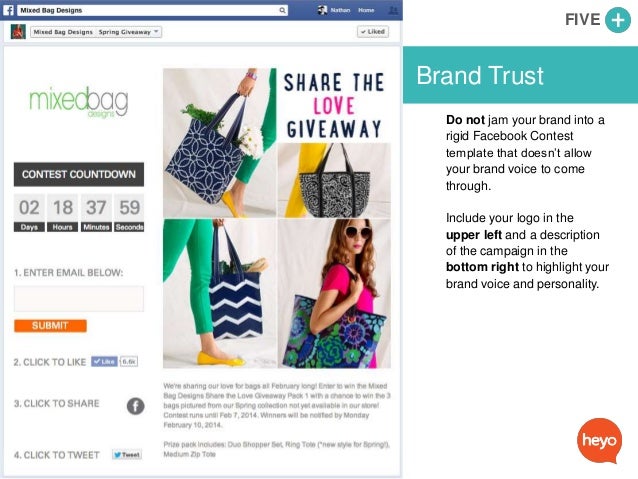The width and height of the screenshot is (638, 479).
Task: Click the search magnifier icon
Action: click(282, 10)
